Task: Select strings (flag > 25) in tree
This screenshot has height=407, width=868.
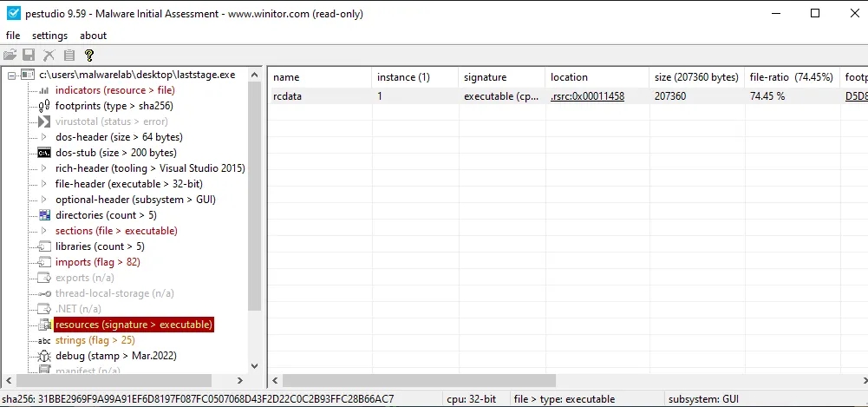Action: [x=95, y=340]
